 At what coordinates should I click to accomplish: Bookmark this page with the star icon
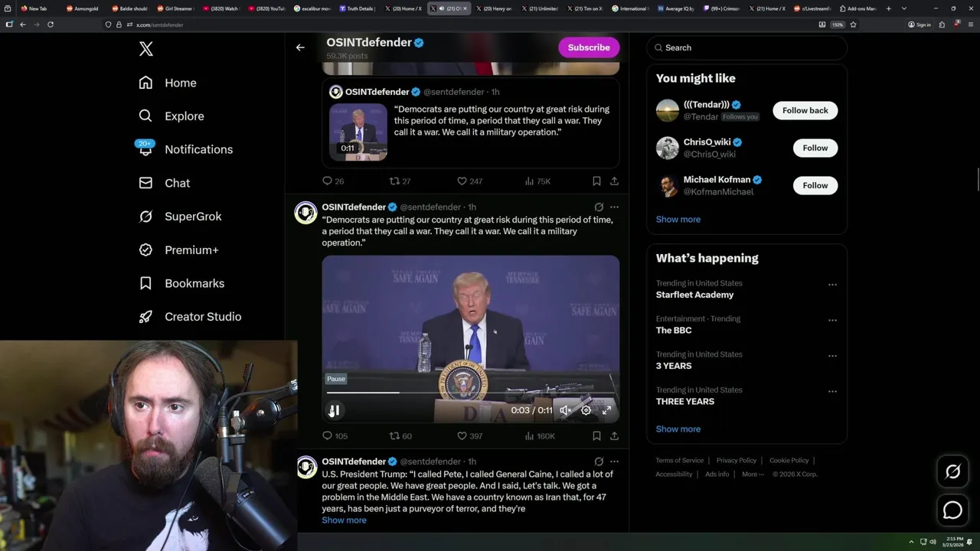click(853, 24)
